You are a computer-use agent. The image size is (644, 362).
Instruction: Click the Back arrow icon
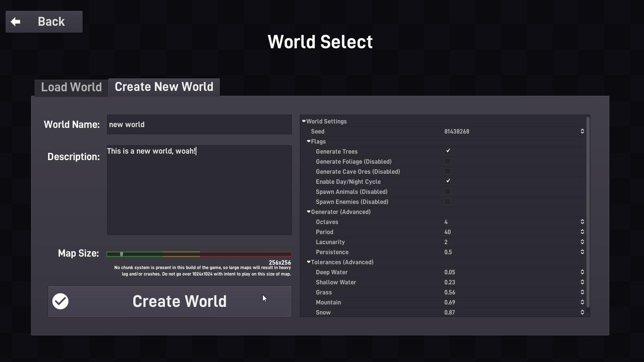click(x=16, y=22)
